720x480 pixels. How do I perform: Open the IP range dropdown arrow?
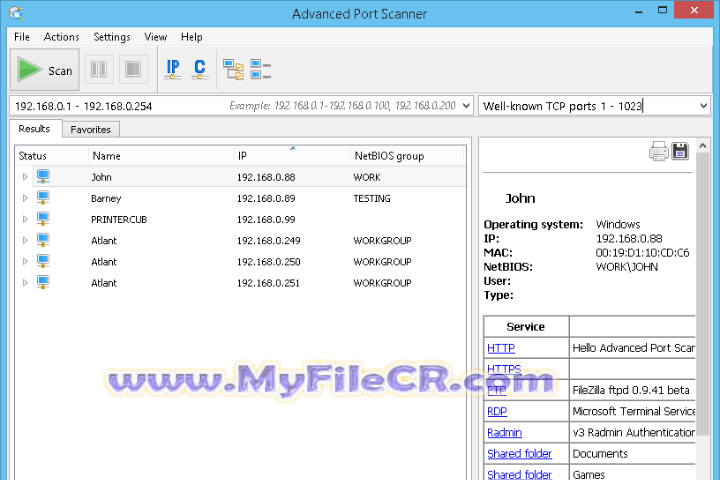[466, 106]
